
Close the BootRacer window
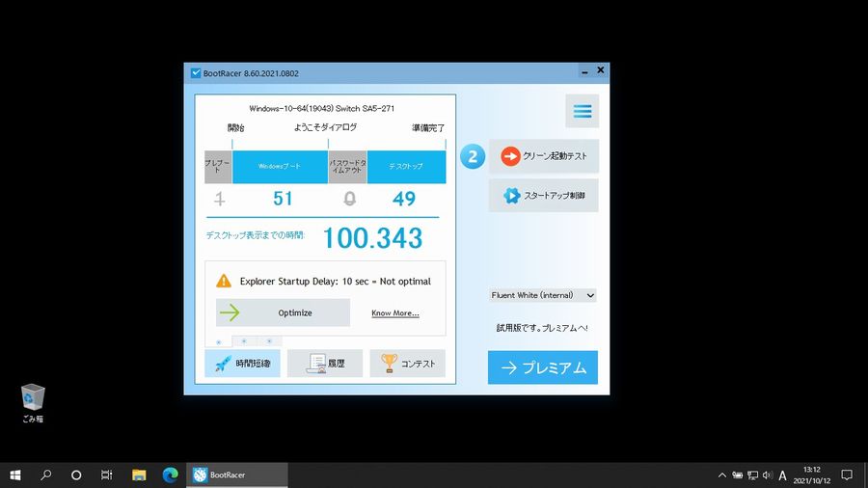click(601, 70)
